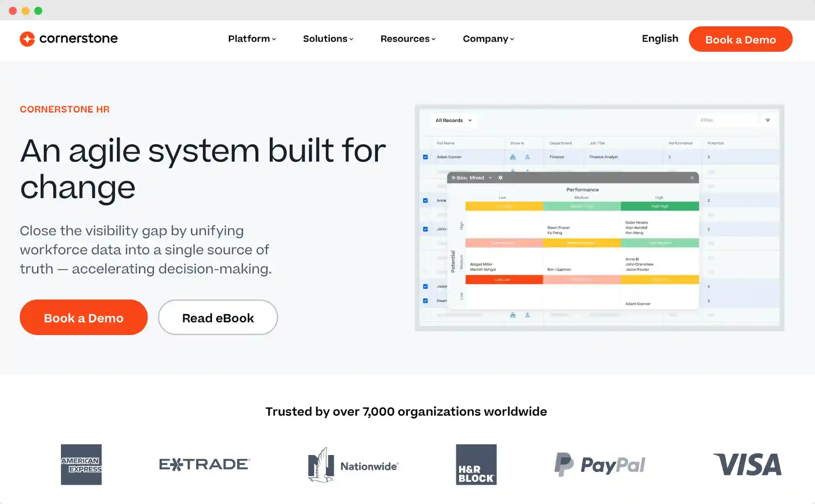The width and height of the screenshot is (815, 504).
Task: Uncheck the Adam Connor row checkbox
Action: coord(425,157)
